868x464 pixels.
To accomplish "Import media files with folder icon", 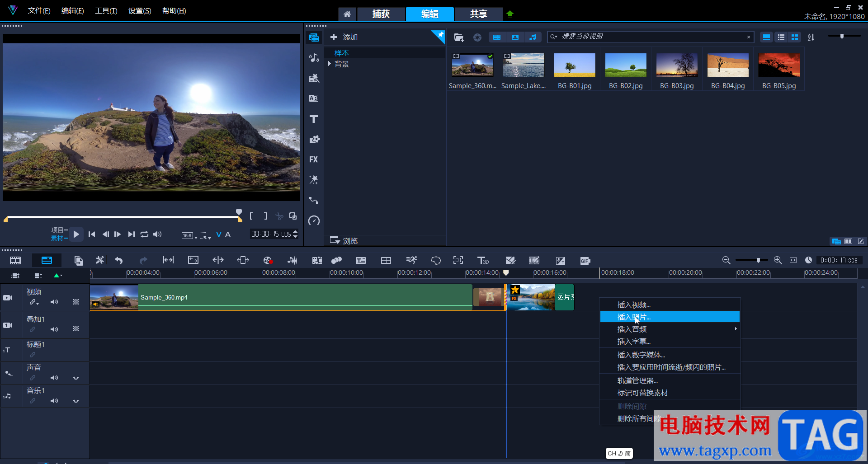I will (459, 37).
